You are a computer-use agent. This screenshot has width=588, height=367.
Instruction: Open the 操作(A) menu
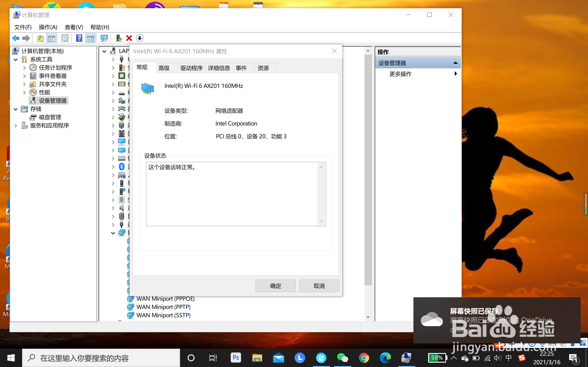click(x=48, y=27)
